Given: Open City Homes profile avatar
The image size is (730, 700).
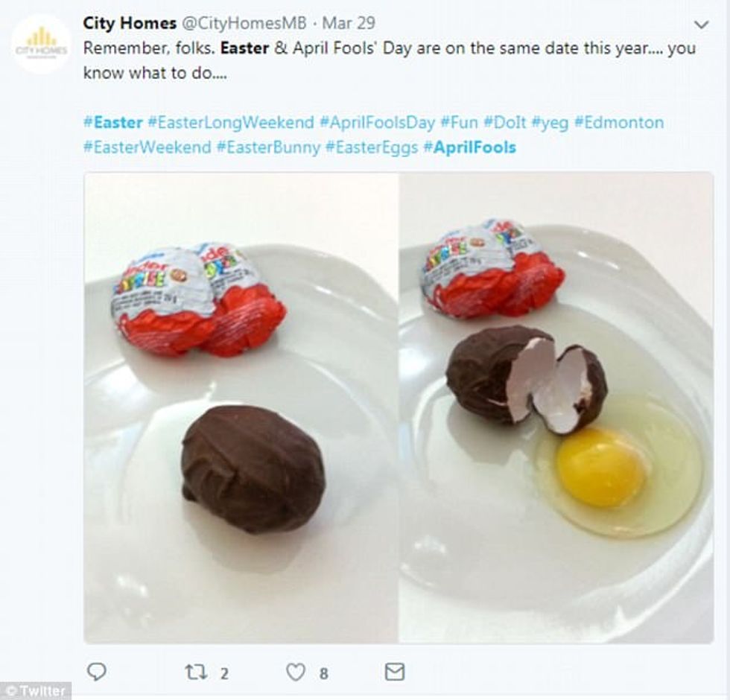Looking at the screenshot, I should click(x=41, y=44).
